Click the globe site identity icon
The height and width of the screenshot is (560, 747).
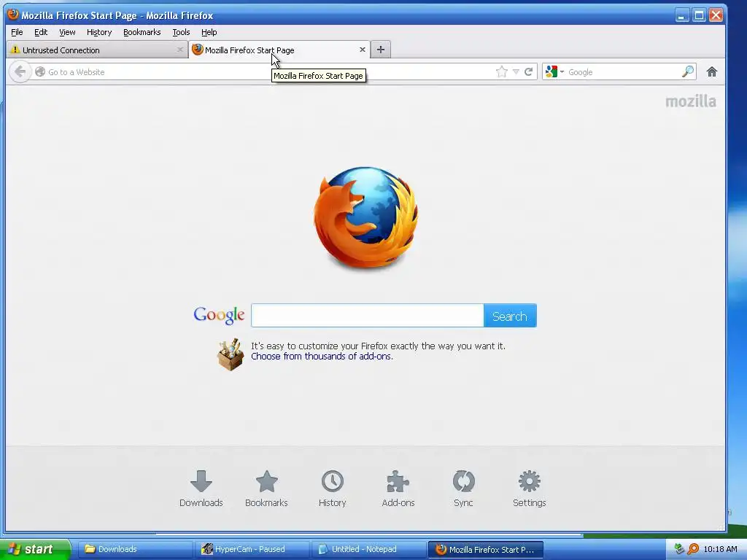point(40,72)
